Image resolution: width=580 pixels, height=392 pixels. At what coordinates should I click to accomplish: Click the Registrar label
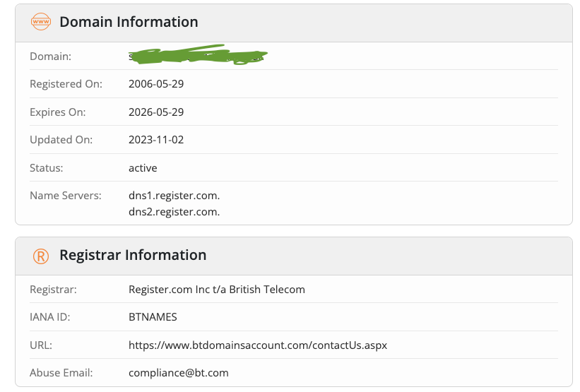[x=53, y=289]
